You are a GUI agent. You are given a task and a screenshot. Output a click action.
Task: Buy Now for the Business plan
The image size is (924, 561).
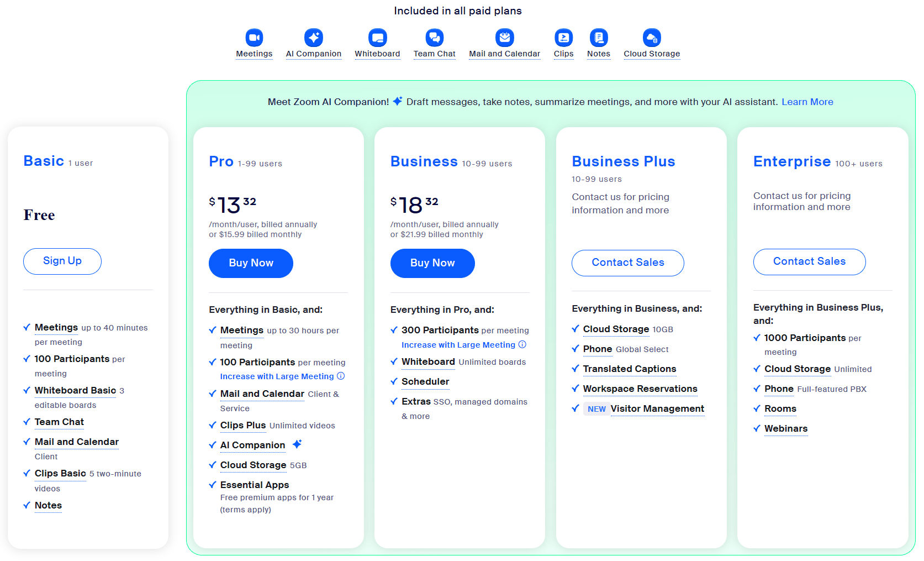pyautogui.click(x=432, y=263)
